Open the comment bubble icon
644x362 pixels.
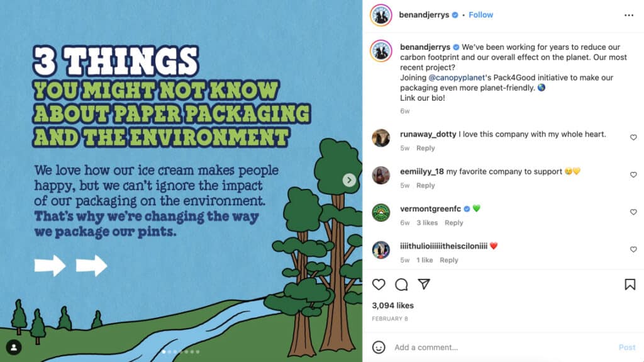click(401, 285)
